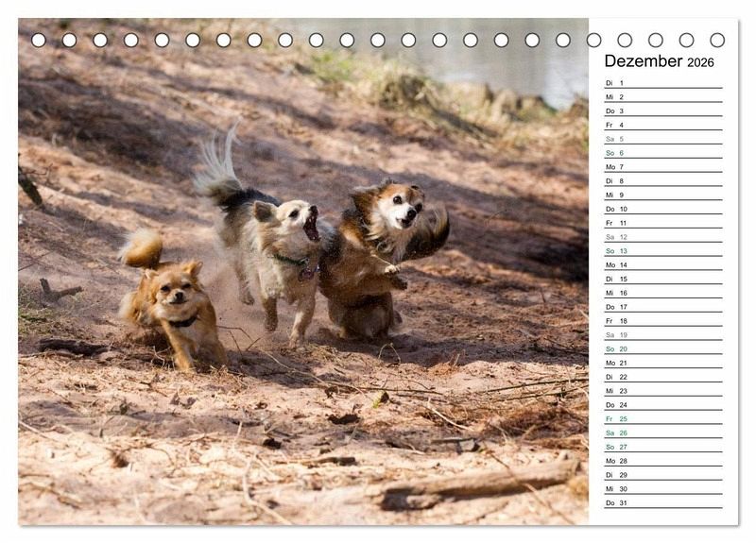
Task: Select the row 'So 6'
Action: [663, 153]
